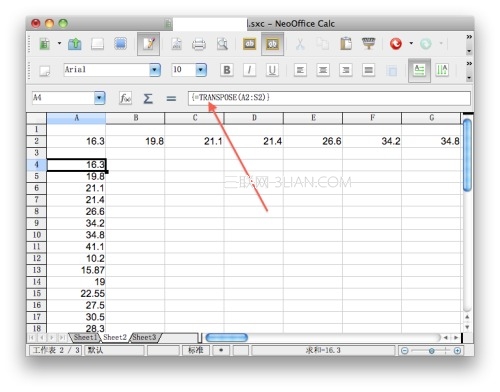Image resolution: width=500 pixels, height=392 pixels.
Task: Click the zoom out minus button
Action: [x=404, y=351]
